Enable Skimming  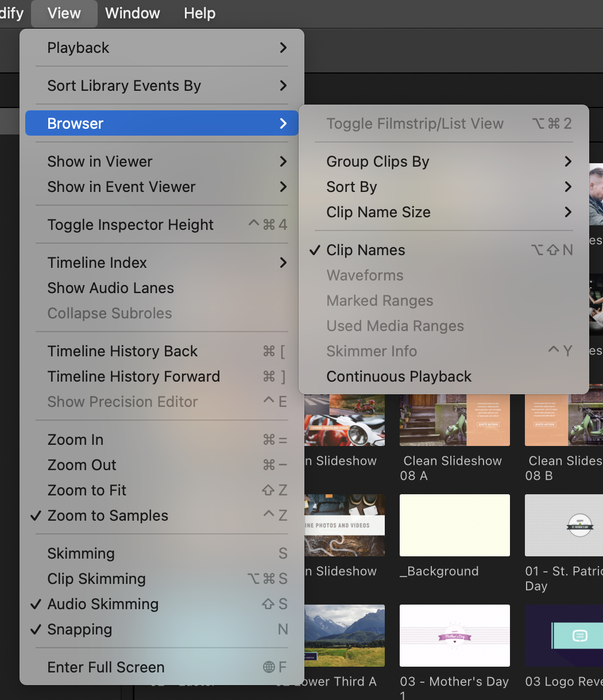point(80,553)
